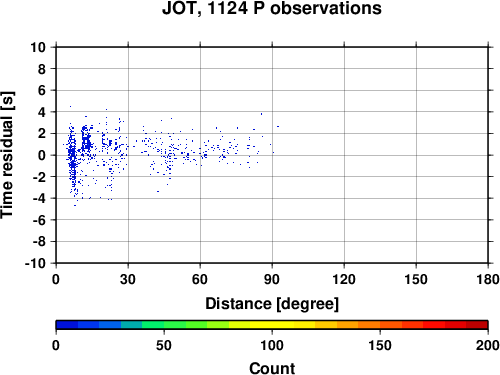500x375 pixels.
Task: Click the colorbar tick label 100
Action: pyautogui.click(x=272, y=345)
